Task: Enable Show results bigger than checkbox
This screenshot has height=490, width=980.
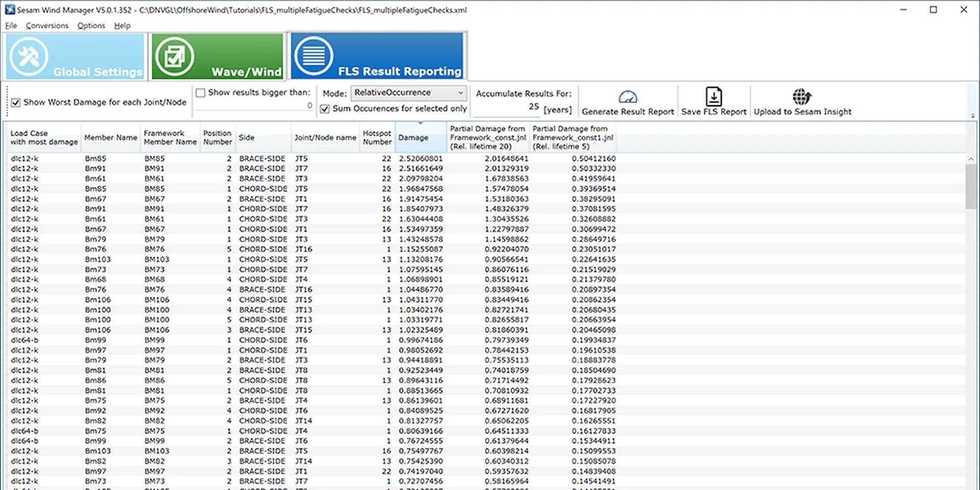Action: (x=201, y=93)
